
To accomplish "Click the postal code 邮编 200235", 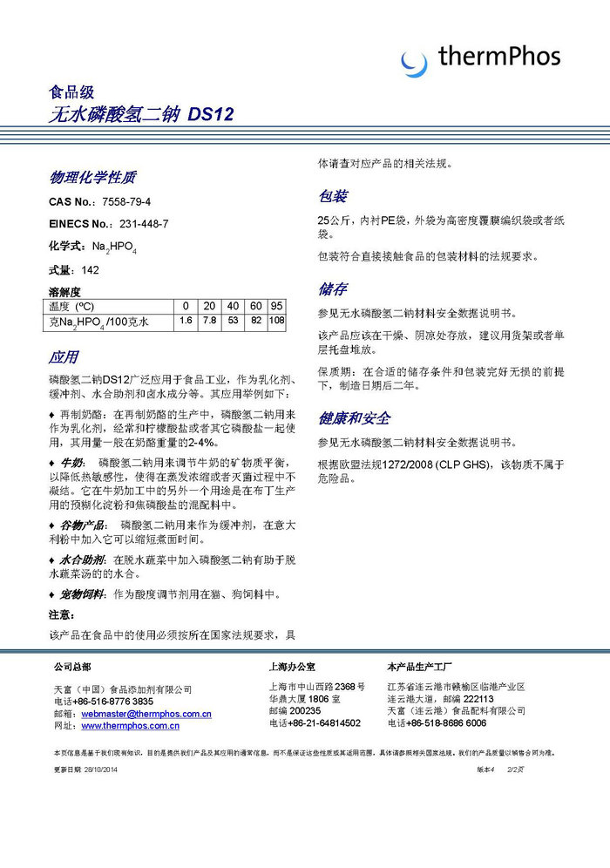I will (x=295, y=711).
